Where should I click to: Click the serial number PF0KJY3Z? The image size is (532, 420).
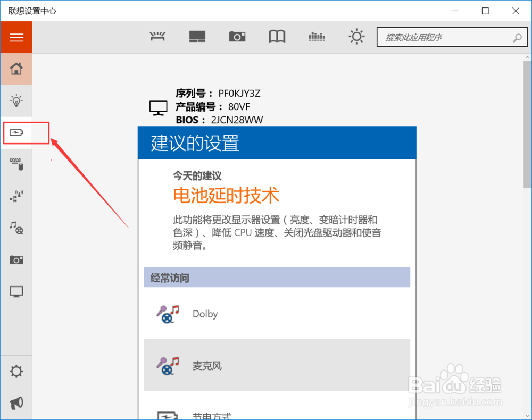point(239,93)
